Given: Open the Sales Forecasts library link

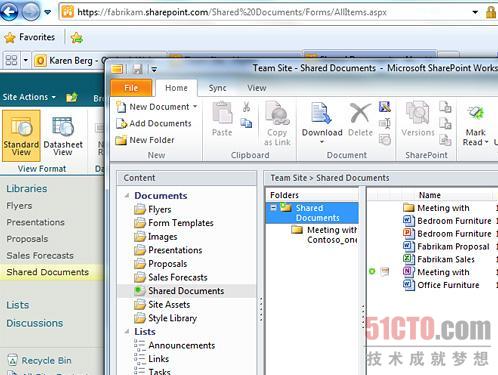Looking at the screenshot, I should click(x=40, y=256).
